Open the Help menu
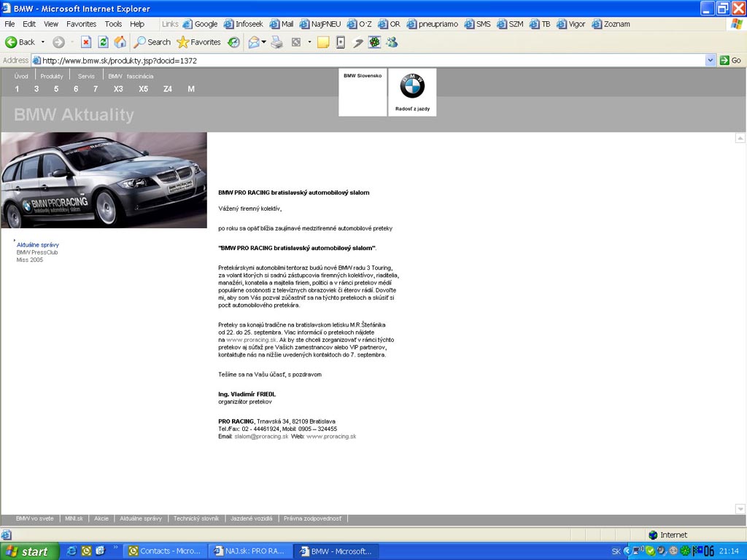 pos(137,24)
